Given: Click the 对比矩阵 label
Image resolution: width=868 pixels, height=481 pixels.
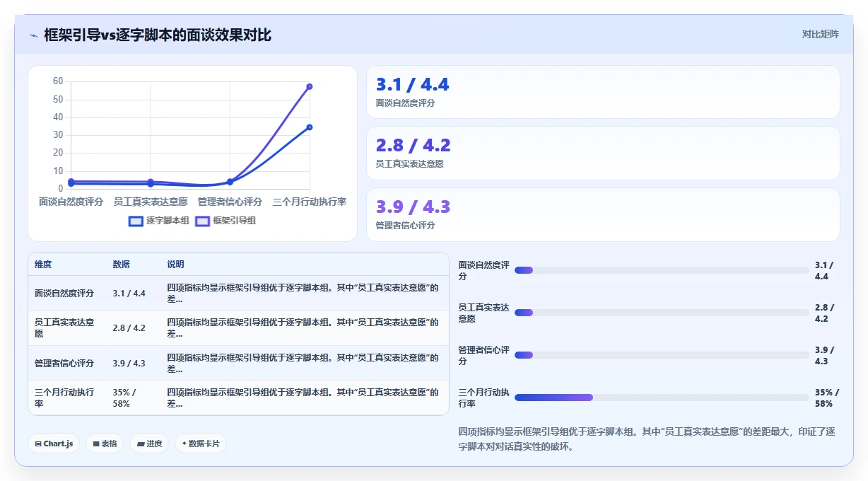Looking at the screenshot, I should tap(820, 34).
